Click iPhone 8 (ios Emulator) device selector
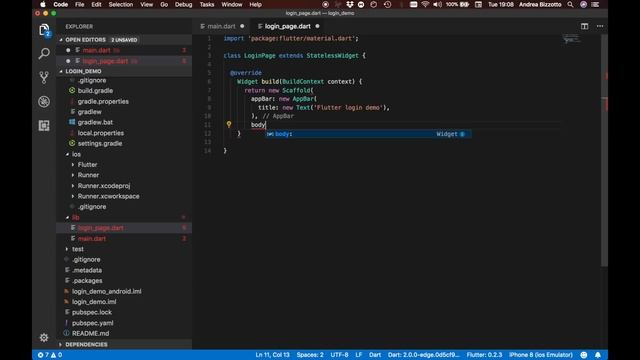The image size is (640, 360). pos(540,355)
